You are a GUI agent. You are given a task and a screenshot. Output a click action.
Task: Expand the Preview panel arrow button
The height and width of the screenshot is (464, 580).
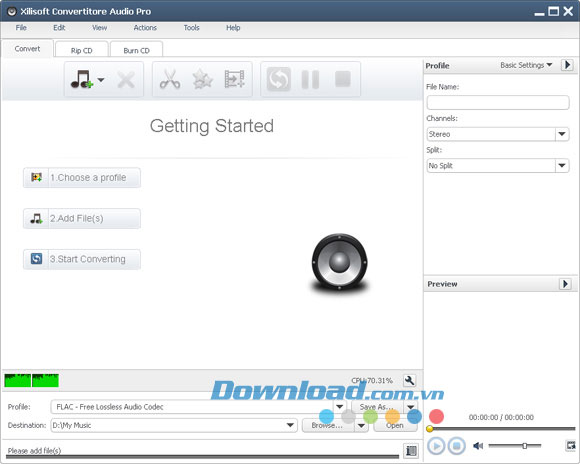[x=565, y=284]
